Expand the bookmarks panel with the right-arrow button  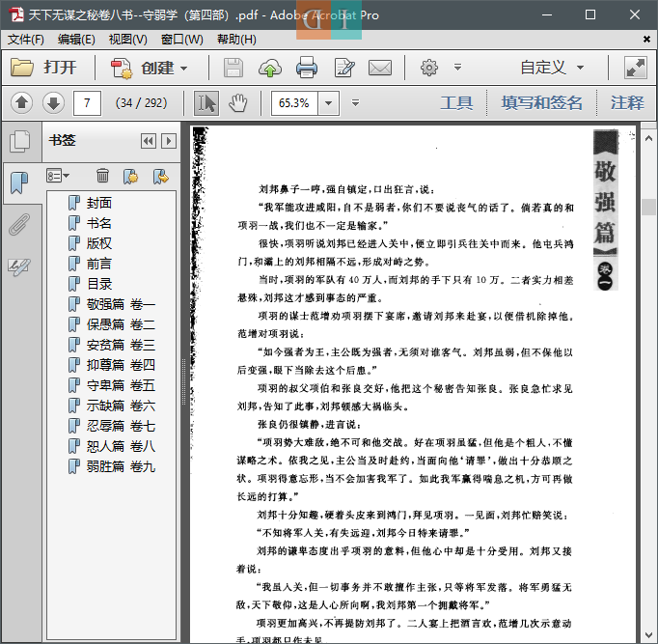(169, 141)
